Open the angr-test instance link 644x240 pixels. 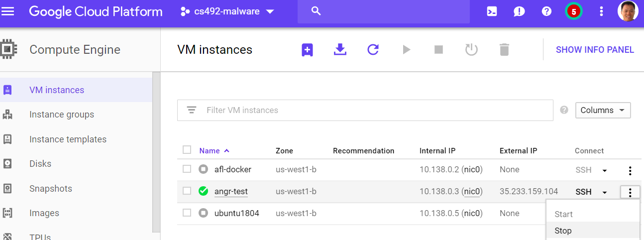tap(231, 192)
